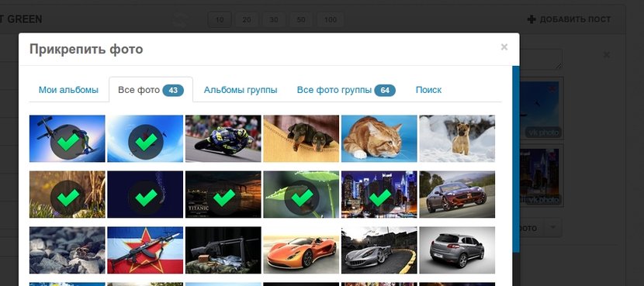Close the attach photo dialog
This screenshot has height=286, width=644.
tap(504, 47)
